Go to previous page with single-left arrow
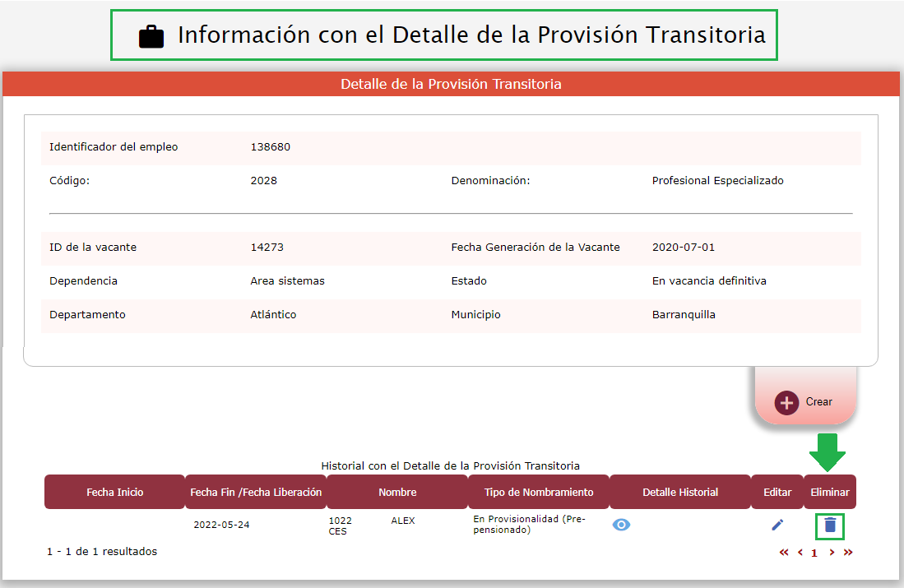The height and width of the screenshot is (588, 904). (x=800, y=553)
